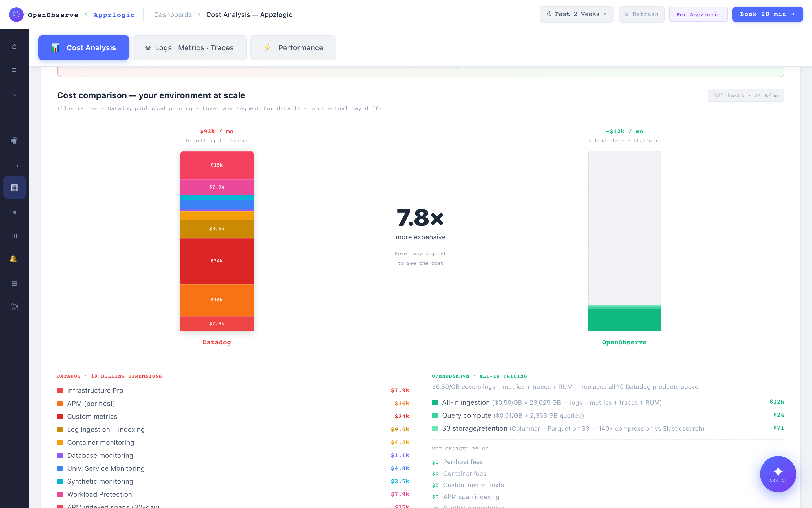Open the Past 2 Weeks time range dropdown
This screenshot has height=508, width=812.
coord(577,14)
